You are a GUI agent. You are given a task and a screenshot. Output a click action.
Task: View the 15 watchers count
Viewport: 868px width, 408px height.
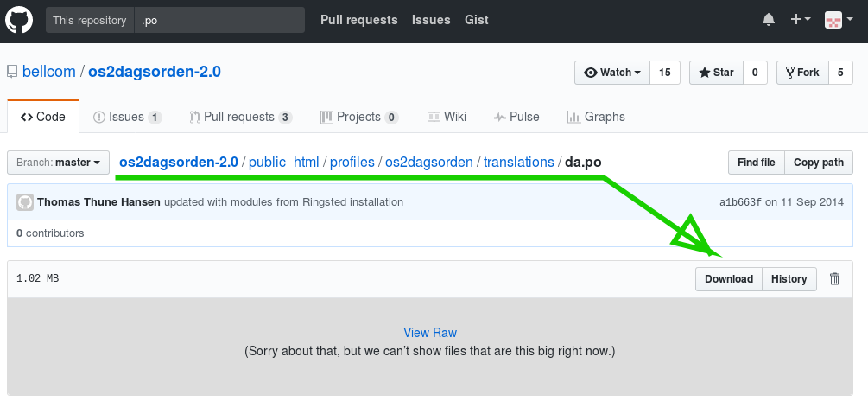(665, 73)
